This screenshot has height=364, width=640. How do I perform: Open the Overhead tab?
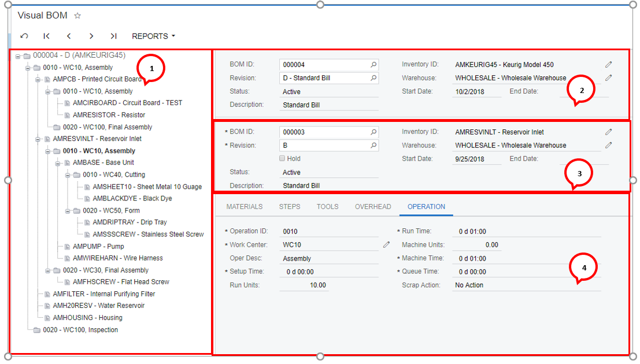pyautogui.click(x=372, y=206)
